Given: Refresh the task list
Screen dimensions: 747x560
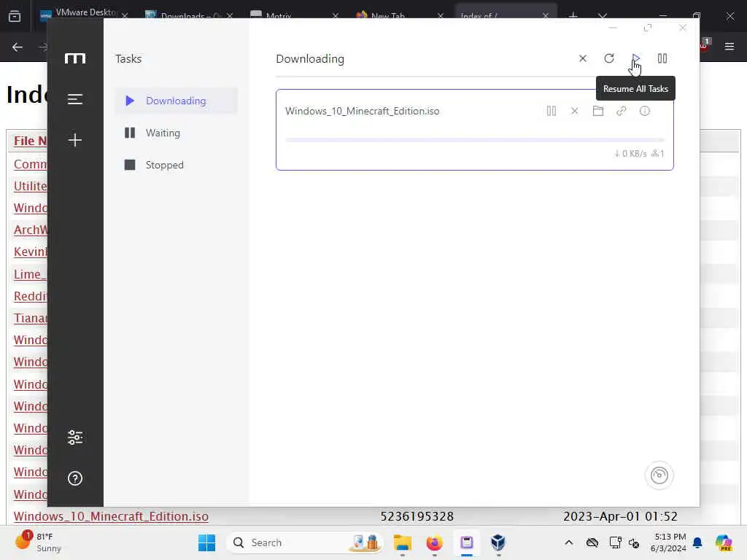Looking at the screenshot, I should [x=609, y=58].
